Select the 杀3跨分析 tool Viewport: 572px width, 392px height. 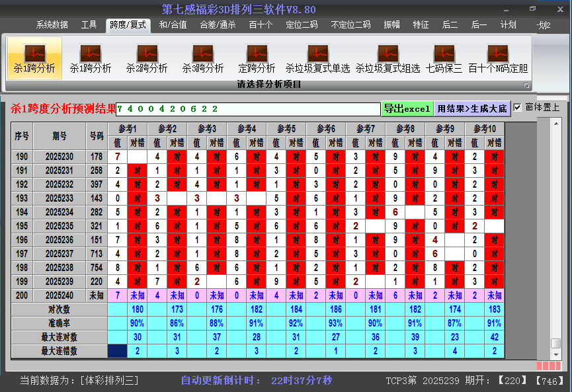coord(203,58)
